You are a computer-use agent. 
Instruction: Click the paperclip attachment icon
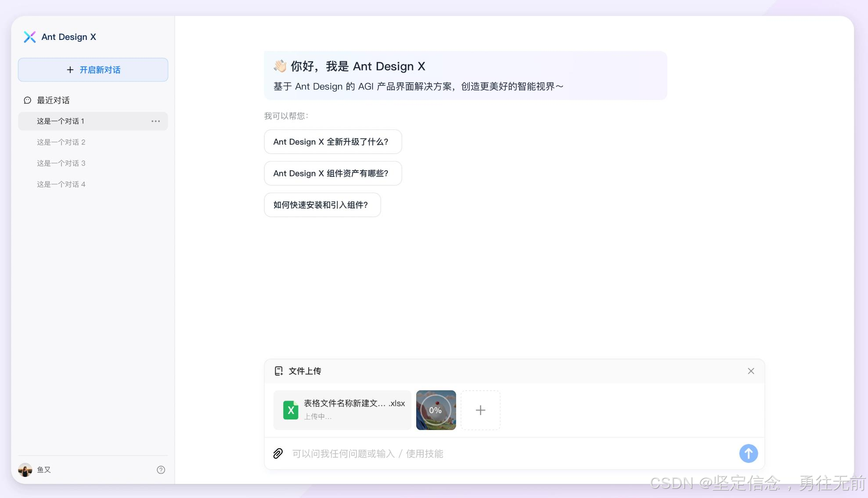point(278,453)
